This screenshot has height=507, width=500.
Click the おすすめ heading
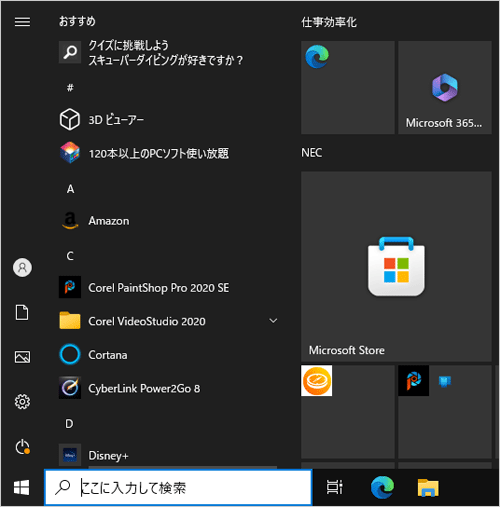77,21
